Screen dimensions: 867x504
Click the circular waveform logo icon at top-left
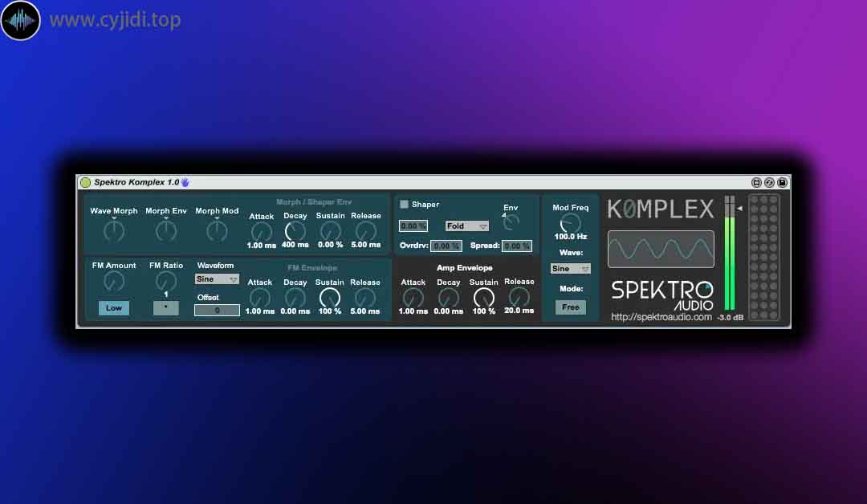tap(20, 20)
